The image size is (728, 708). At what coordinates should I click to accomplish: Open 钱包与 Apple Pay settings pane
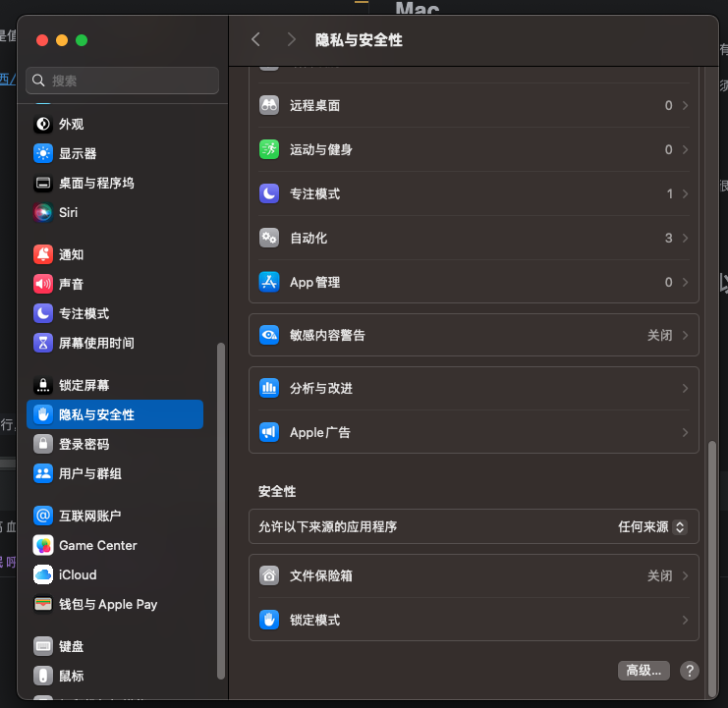coord(108,604)
